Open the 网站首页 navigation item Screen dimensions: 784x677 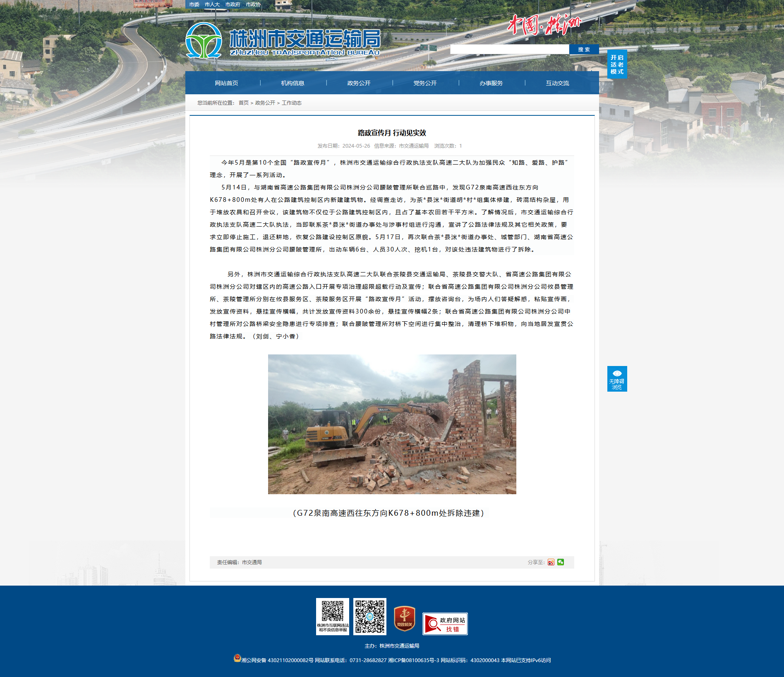tap(227, 83)
